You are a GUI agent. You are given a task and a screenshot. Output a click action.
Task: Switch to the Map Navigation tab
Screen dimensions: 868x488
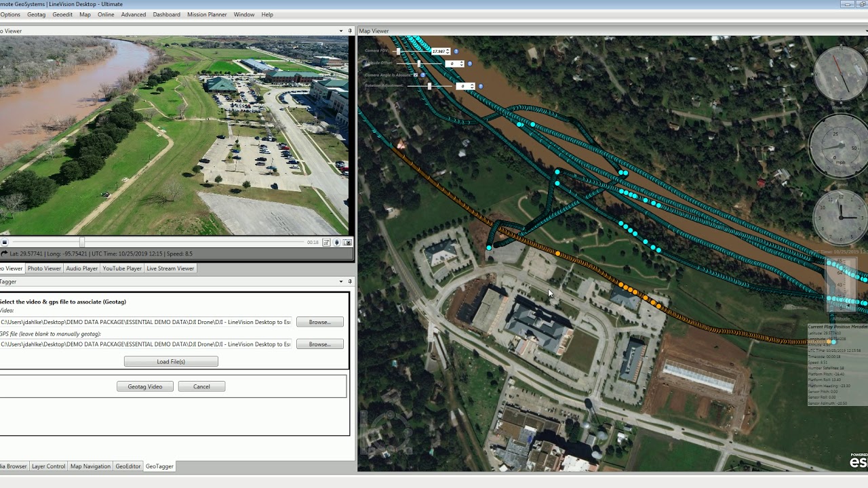(x=90, y=466)
